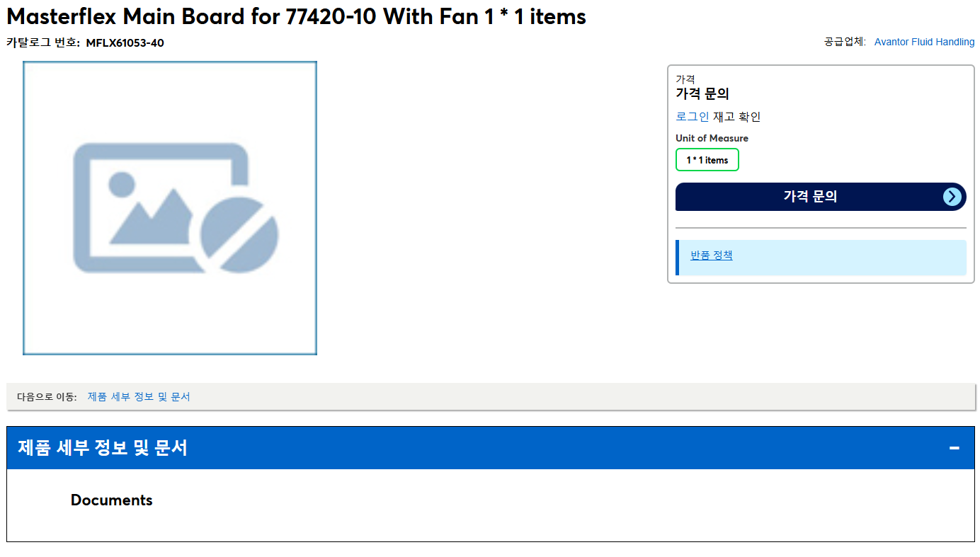Select the 1 * 1 items unit option
The width and height of the screenshot is (980, 557).
tap(707, 160)
